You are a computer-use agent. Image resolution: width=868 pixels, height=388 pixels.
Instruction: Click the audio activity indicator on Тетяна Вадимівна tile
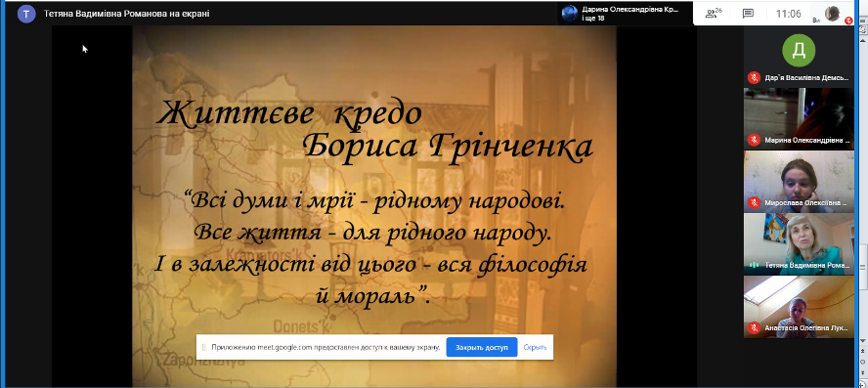(753, 265)
